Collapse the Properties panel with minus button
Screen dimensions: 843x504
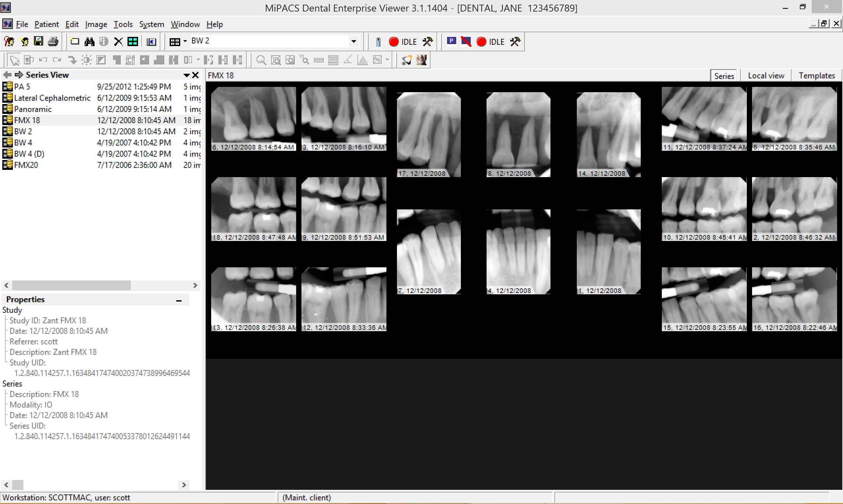pyautogui.click(x=179, y=300)
